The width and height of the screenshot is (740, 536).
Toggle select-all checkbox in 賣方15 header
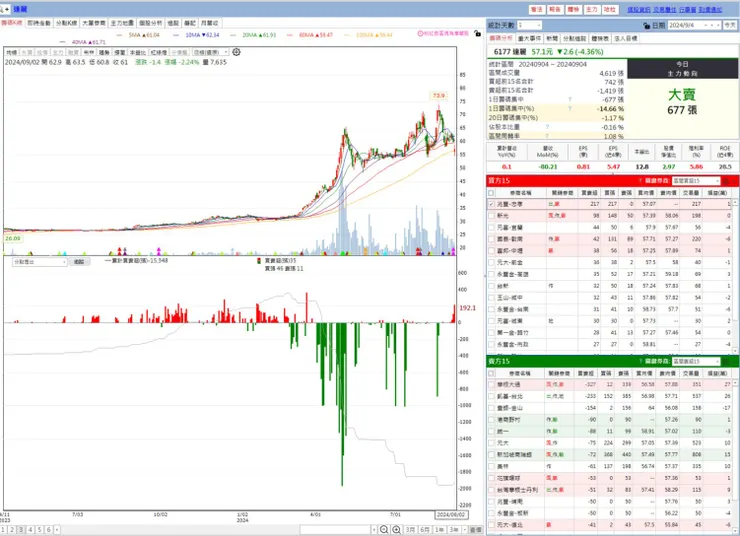[491, 373]
